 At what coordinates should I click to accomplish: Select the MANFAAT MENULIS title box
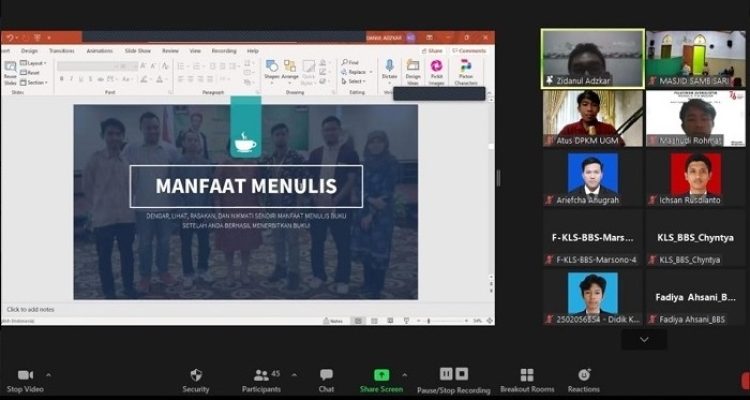246,186
